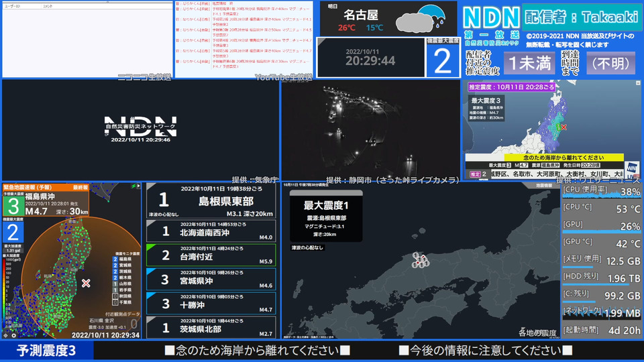Click the 起動時間 4d 20h stat
This screenshot has width=644, height=362.
(601, 330)
